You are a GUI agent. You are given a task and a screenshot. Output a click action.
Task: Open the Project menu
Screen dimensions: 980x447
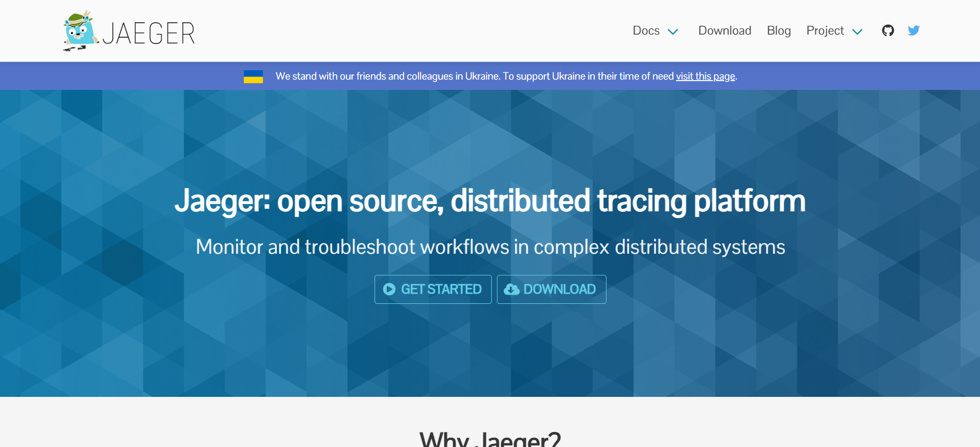(825, 30)
